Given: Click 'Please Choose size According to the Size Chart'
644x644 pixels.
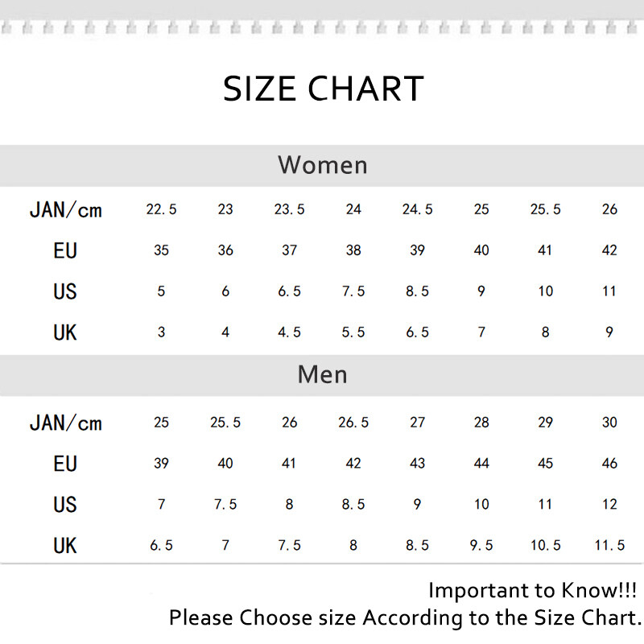Looking at the screenshot, I should [x=406, y=617].
